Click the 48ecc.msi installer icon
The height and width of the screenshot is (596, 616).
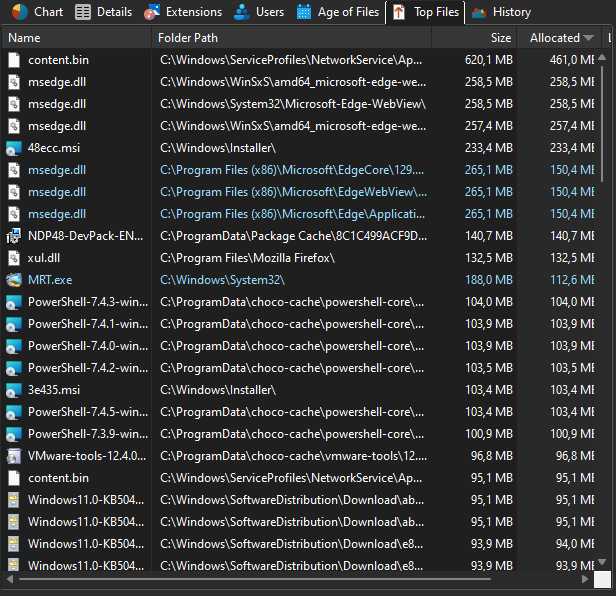pyautogui.click(x=14, y=148)
